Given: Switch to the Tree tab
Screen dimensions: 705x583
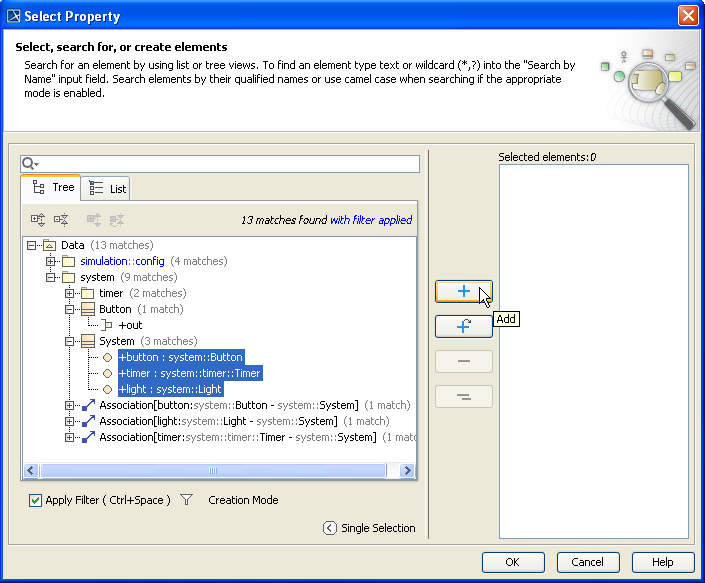Looking at the screenshot, I should (52, 187).
